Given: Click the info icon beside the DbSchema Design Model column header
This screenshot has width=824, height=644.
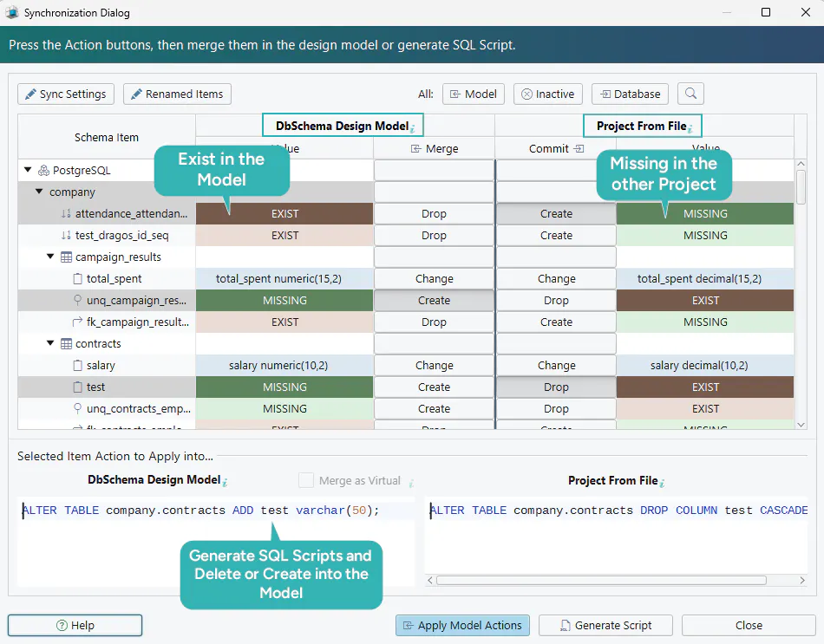Looking at the screenshot, I should pos(413,128).
